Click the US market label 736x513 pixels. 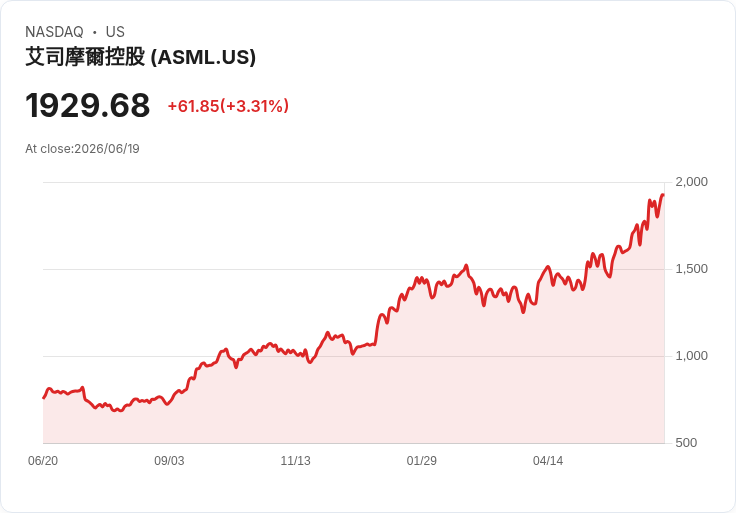[x=115, y=31]
